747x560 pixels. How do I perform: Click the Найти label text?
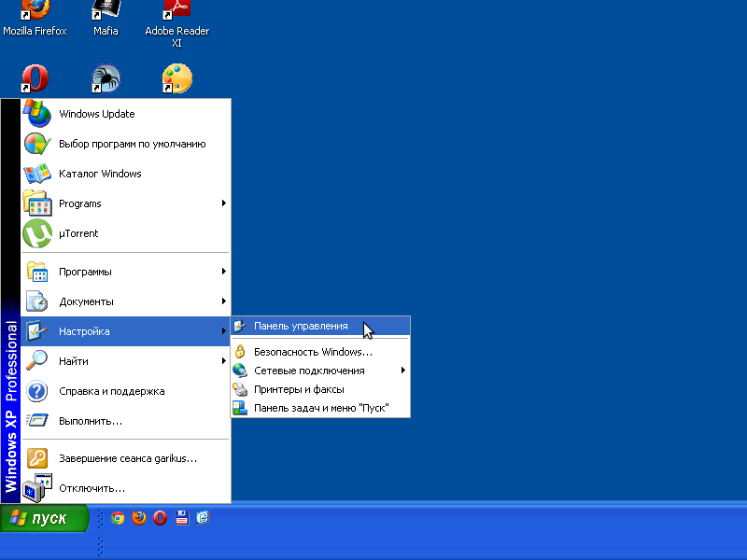click(74, 361)
